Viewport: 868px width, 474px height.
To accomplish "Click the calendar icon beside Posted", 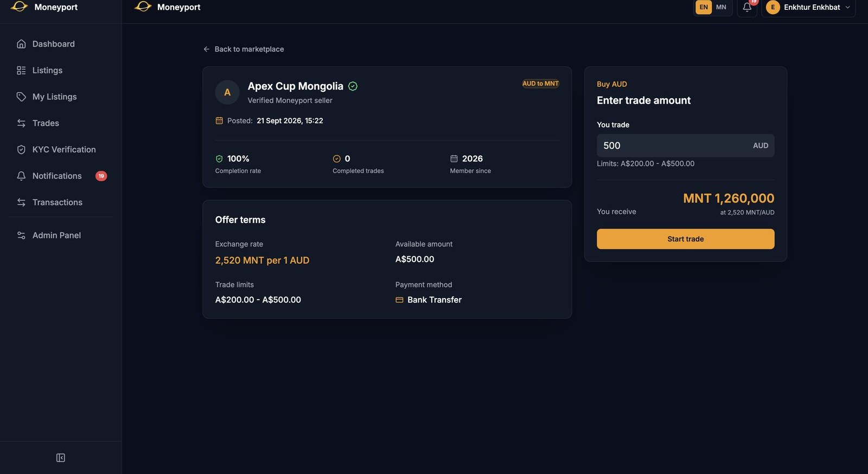I will (x=219, y=121).
